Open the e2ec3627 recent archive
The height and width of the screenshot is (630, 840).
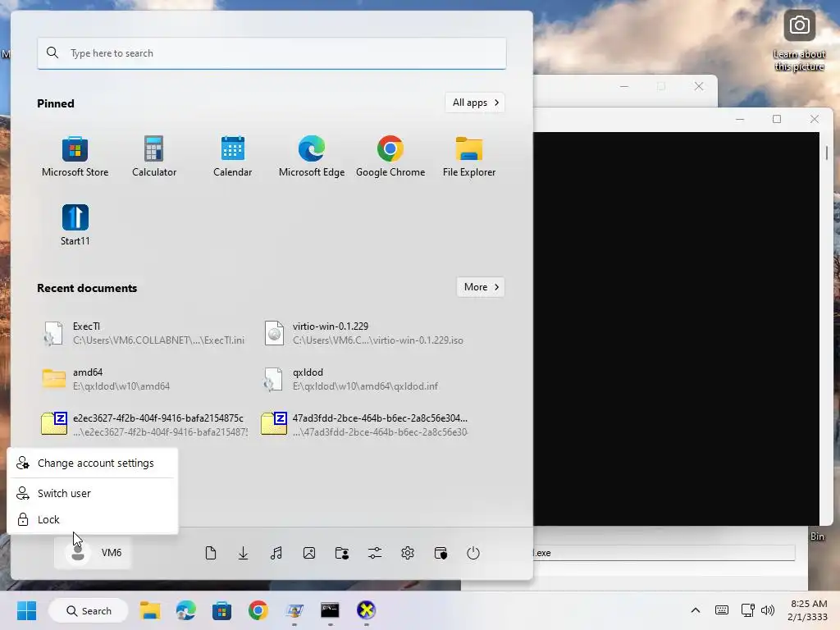tap(144, 425)
